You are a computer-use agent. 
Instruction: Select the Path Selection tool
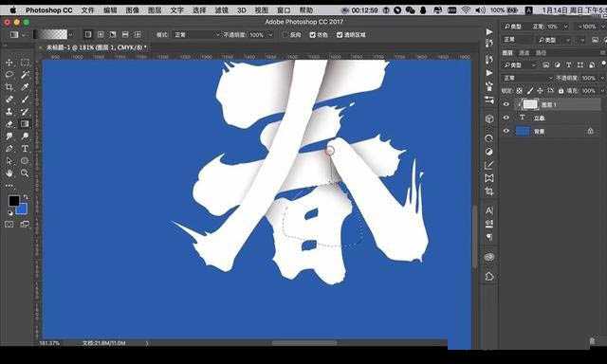[9, 161]
